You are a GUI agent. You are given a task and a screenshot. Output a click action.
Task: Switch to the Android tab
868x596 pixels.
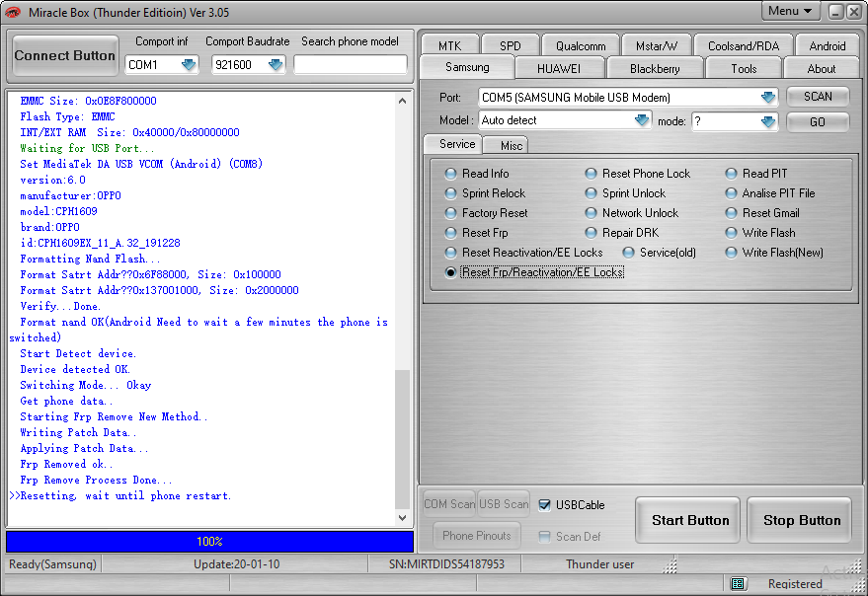pos(828,46)
